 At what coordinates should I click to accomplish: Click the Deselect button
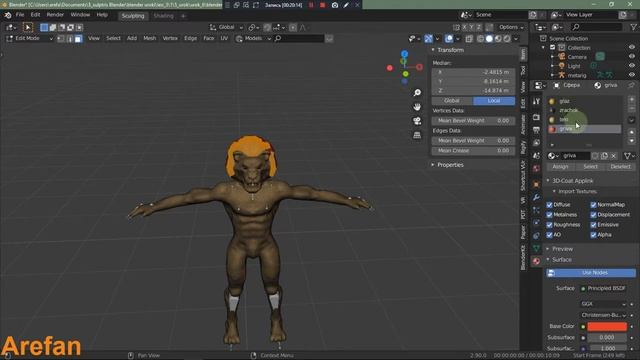[620, 167]
